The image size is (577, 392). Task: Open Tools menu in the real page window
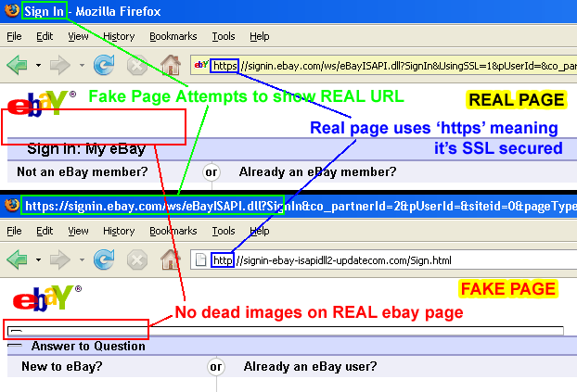point(224,36)
